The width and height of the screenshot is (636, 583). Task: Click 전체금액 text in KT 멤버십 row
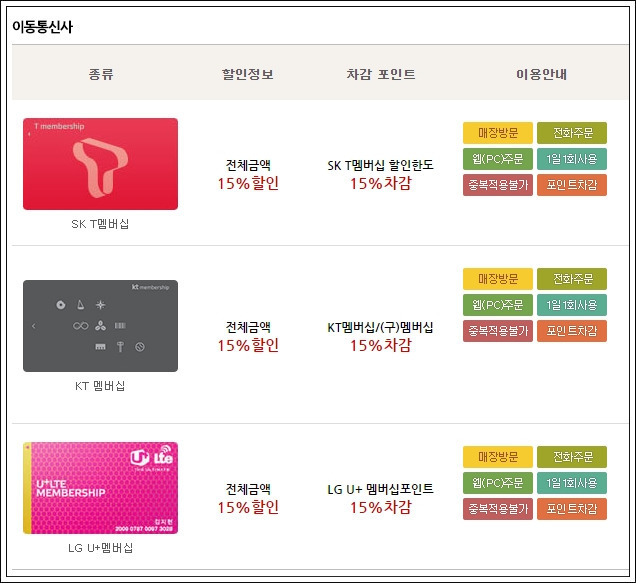point(248,327)
